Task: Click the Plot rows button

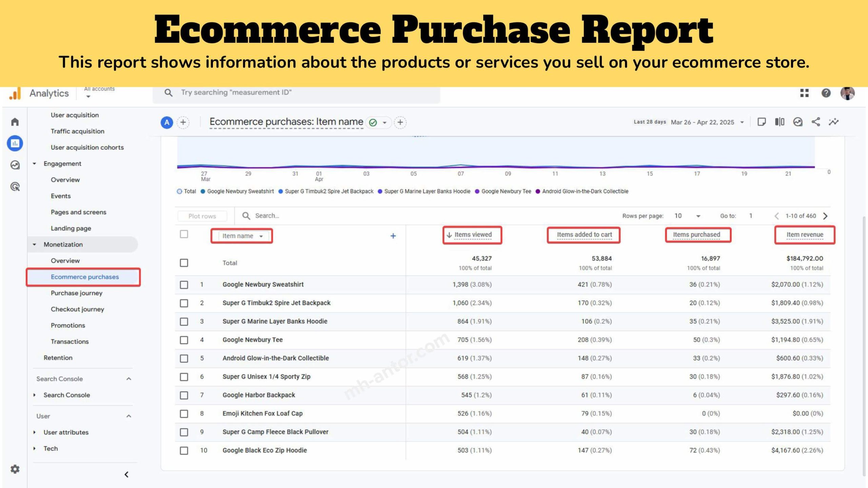Action: pyautogui.click(x=202, y=216)
